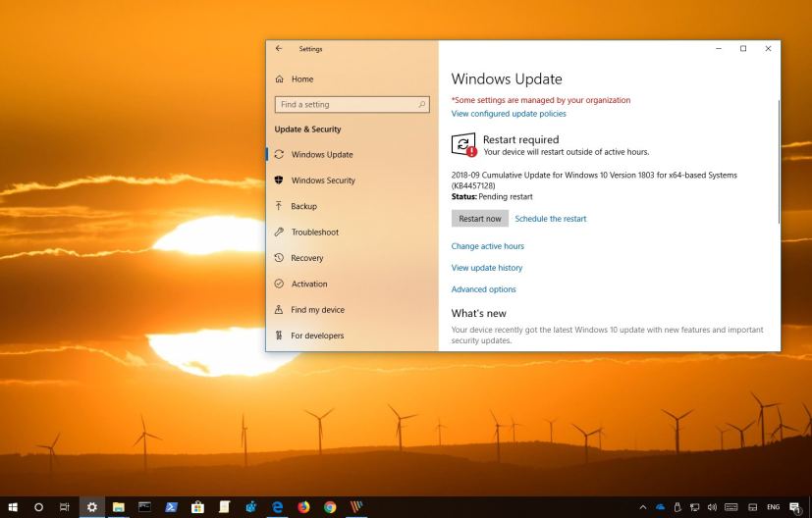
Task: Open Action Center notifications icon
Action: click(795, 507)
